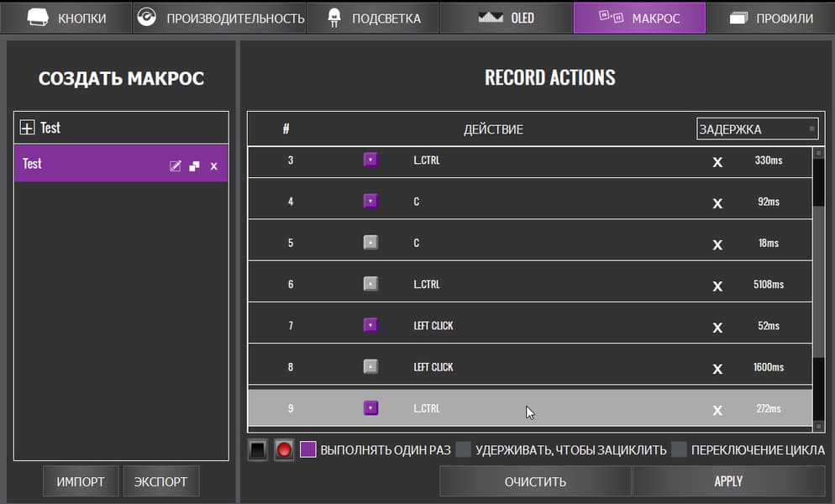Click the key-down icon on row 4
Viewport: 835px width, 504px height.
370,202
